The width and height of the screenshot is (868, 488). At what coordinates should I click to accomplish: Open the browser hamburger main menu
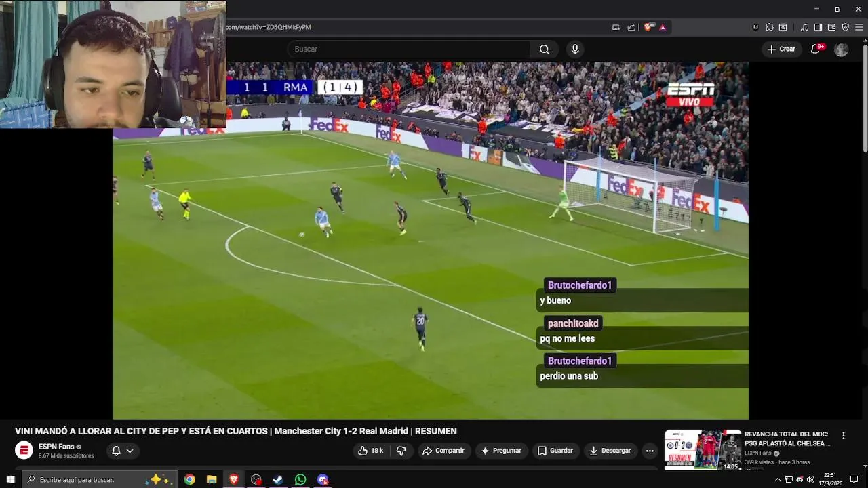(x=859, y=27)
